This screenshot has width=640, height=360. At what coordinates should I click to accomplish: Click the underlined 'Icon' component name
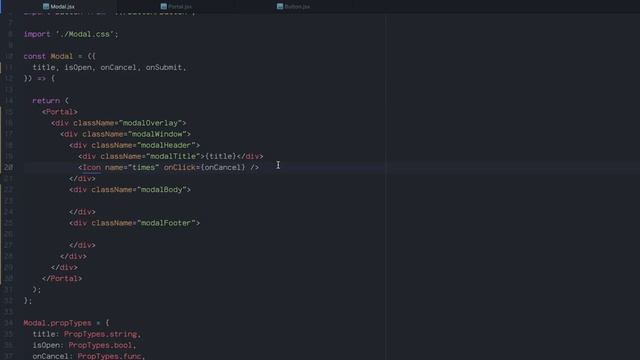(91, 167)
